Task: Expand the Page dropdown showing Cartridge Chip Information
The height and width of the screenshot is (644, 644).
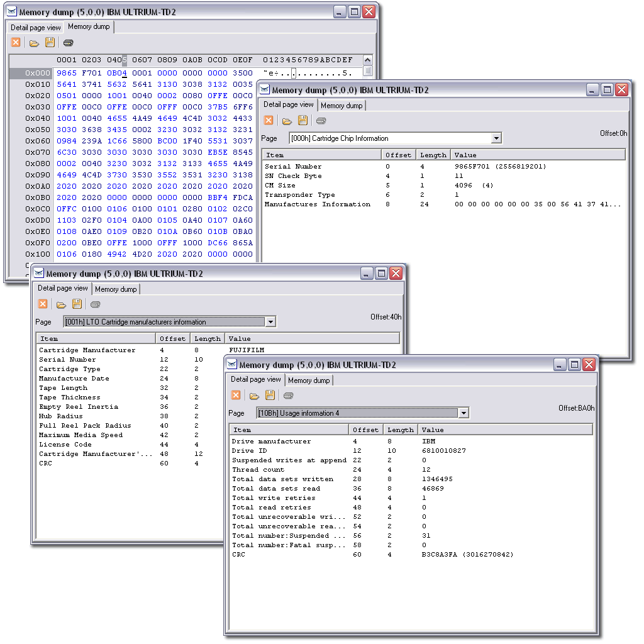Action: [x=496, y=138]
